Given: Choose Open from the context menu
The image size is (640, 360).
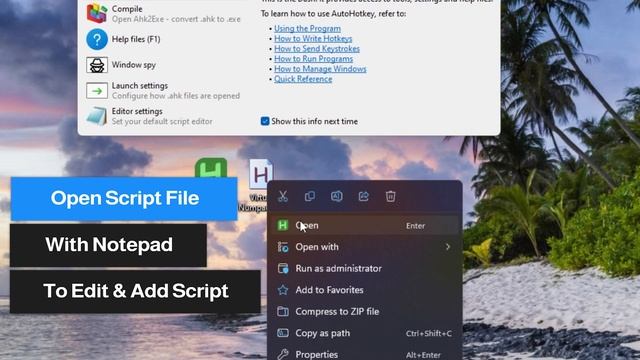Looking at the screenshot, I should click(364, 225).
